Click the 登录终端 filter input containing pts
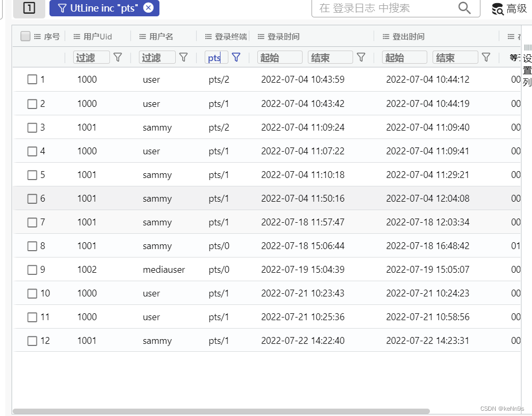This screenshot has height=416, width=532. (x=216, y=57)
